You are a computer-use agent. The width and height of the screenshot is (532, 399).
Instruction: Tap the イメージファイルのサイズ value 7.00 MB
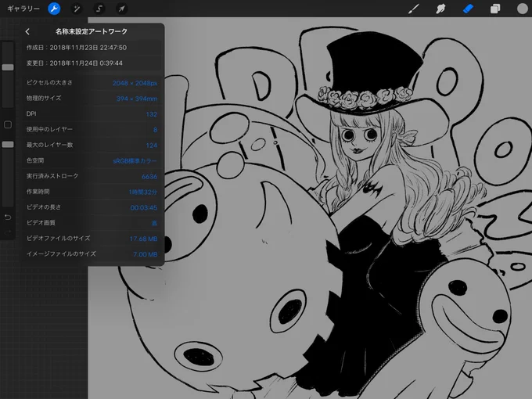click(146, 254)
